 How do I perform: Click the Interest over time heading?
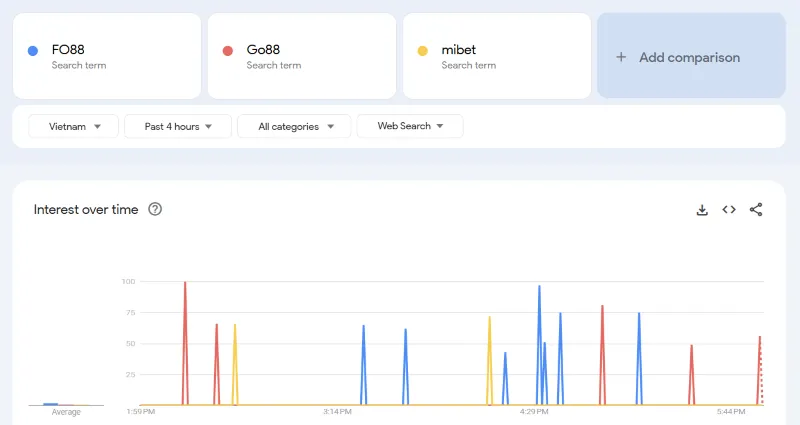[86, 210]
